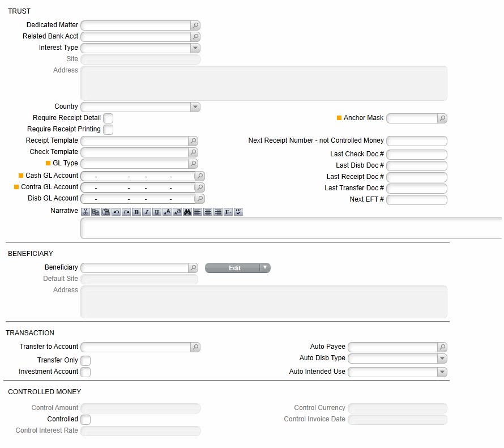
Task: Open Auto Payee lookup search
Action: (442, 347)
